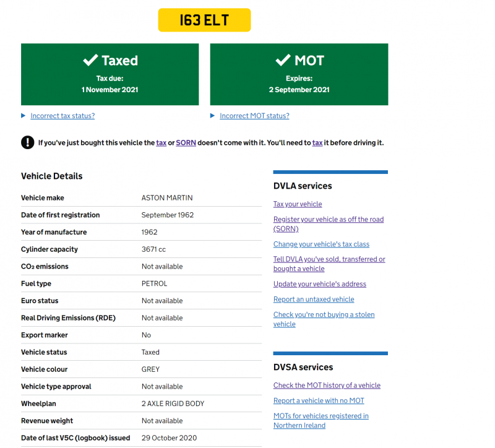Click the black exclamation warning icon
This screenshot has width=495, height=448.
(x=27, y=142)
